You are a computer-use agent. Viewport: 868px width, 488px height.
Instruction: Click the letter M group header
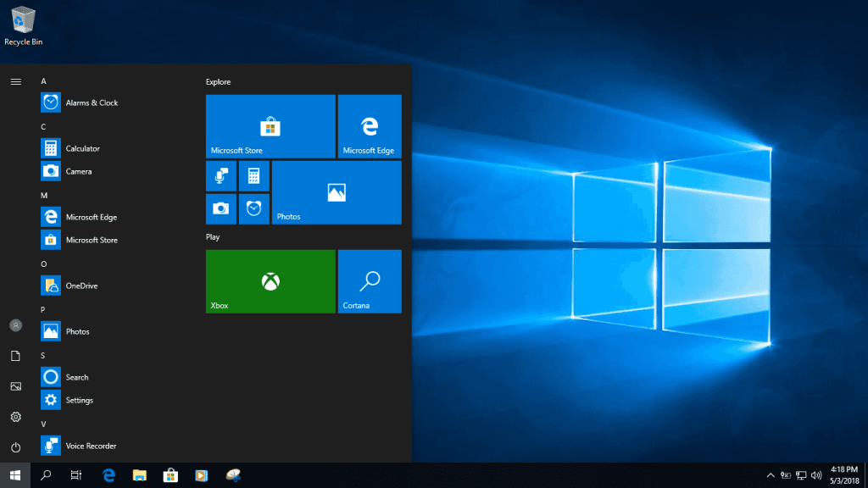pyautogui.click(x=44, y=196)
